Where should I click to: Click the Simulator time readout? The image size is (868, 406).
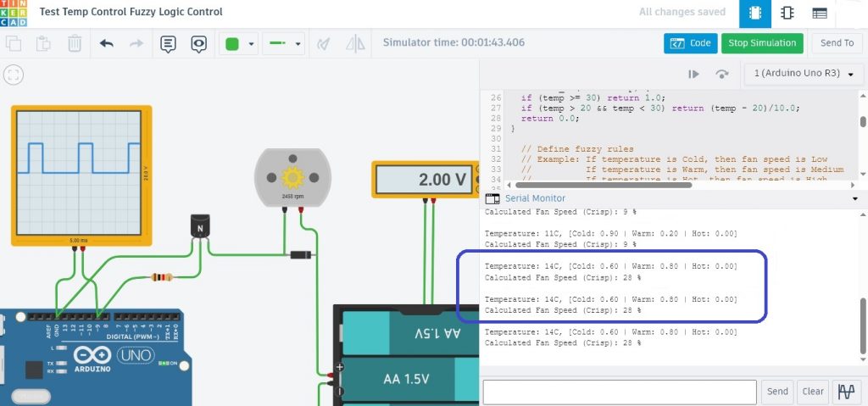click(x=454, y=42)
